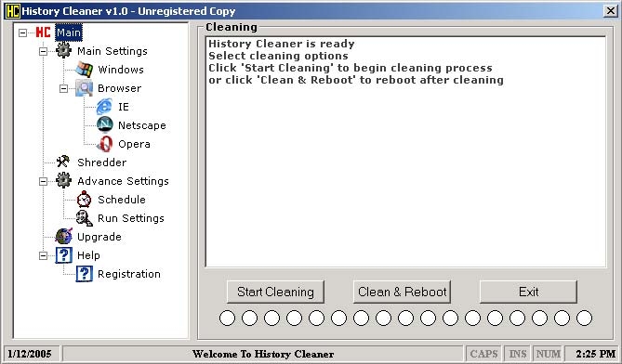This screenshot has width=622, height=364.
Task: Click the Shredder tools icon
Action: pyautogui.click(x=63, y=162)
